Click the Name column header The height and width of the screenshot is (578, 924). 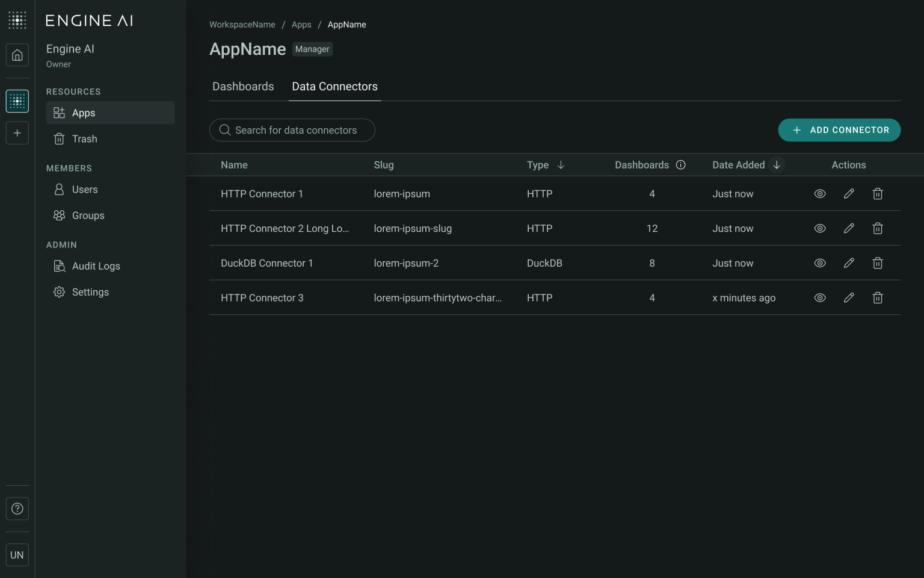coord(234,165)
